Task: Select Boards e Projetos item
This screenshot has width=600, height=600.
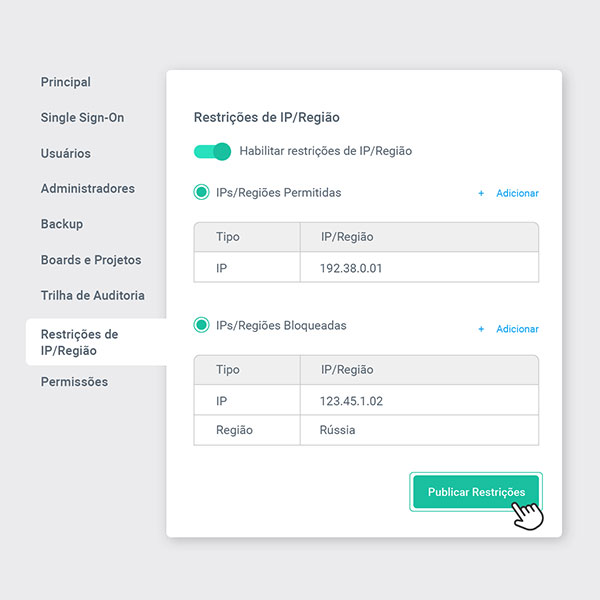Action: click(91, 260)
